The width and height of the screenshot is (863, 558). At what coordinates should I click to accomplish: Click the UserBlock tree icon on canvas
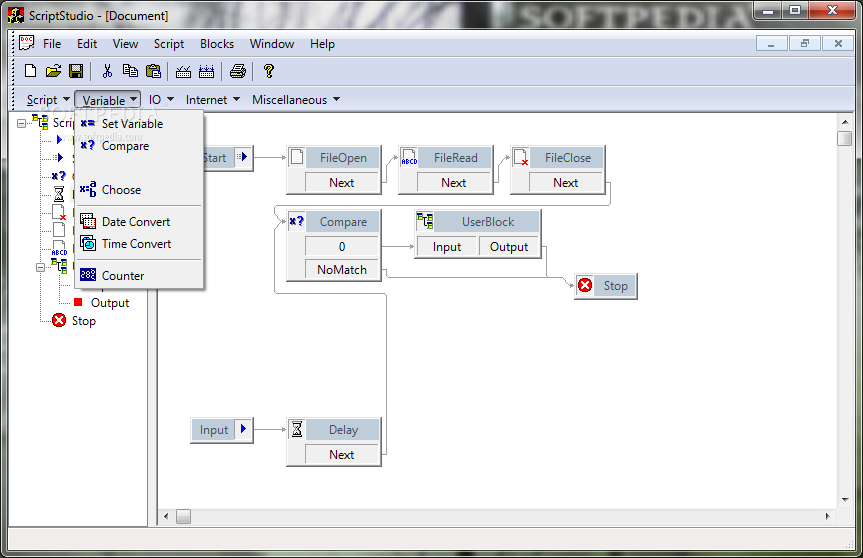[425, 221]
